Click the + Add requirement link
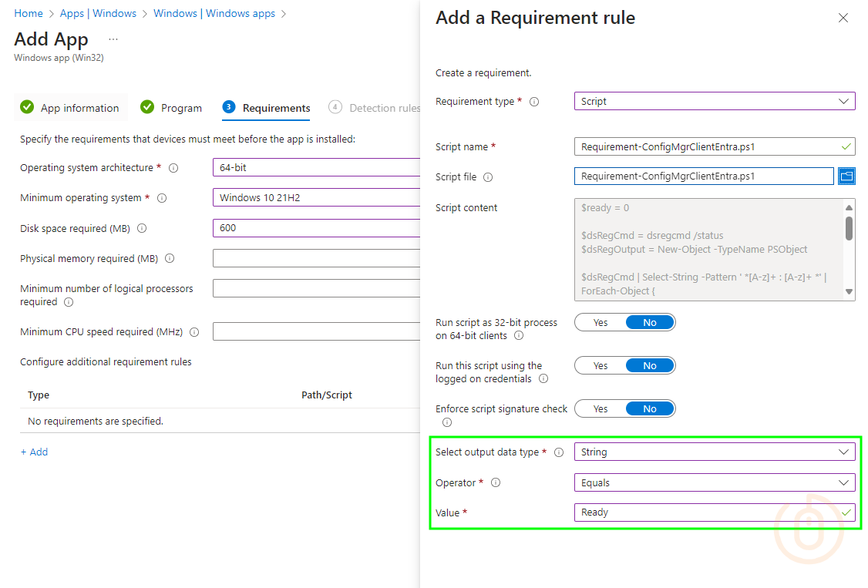 (x=34, y=452)
